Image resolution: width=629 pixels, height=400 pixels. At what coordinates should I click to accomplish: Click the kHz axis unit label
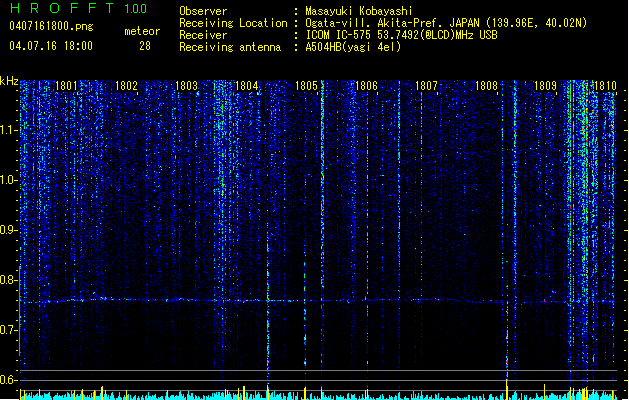click(9, 81)
